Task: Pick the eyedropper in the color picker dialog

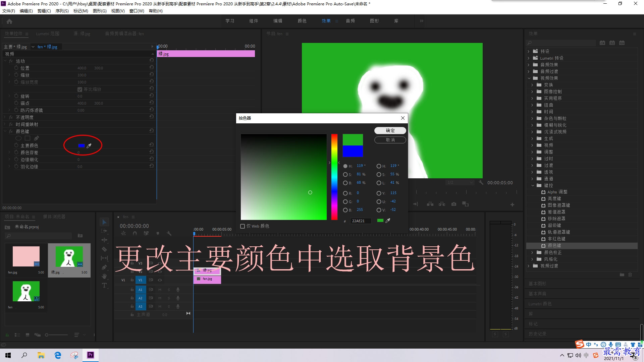Action: (x=388, y=221)
